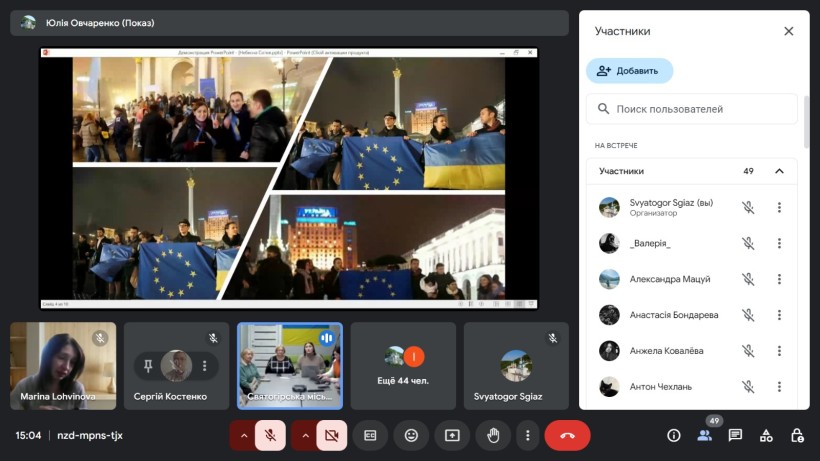Open the Ещё 44 чел. tile
Image resolution: width=820 pixels, height=461 pixels.
403,366
